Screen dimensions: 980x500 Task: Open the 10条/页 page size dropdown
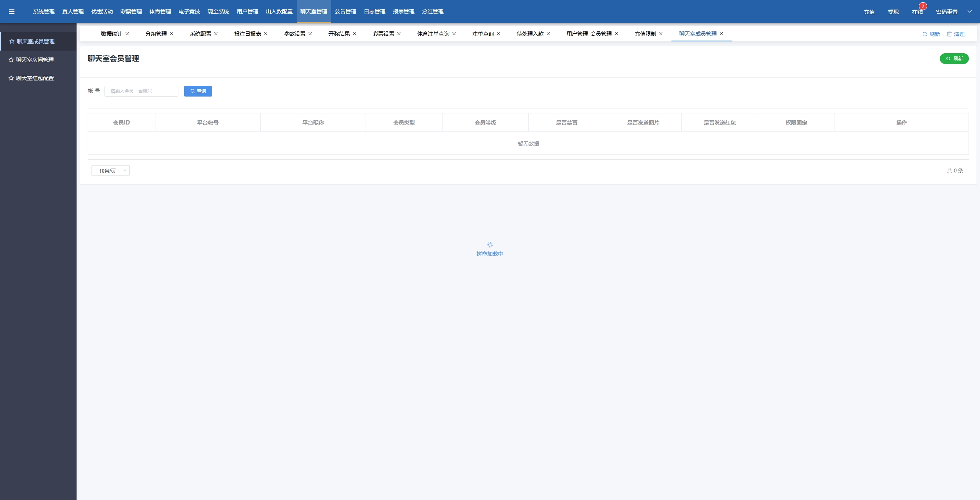(110, 171)
